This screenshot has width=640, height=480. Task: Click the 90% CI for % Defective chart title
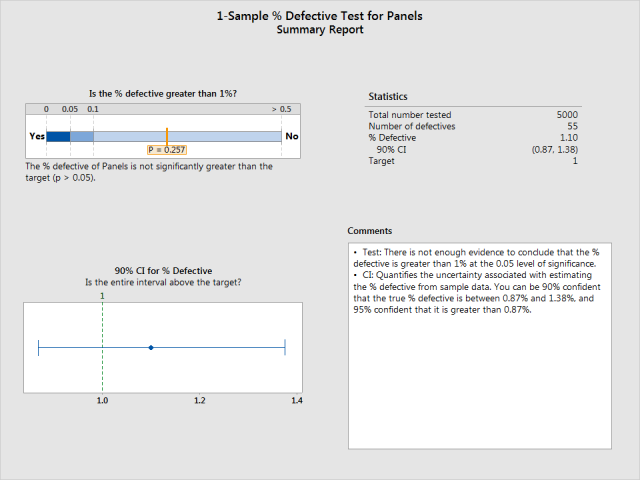(x=163, y=271)
